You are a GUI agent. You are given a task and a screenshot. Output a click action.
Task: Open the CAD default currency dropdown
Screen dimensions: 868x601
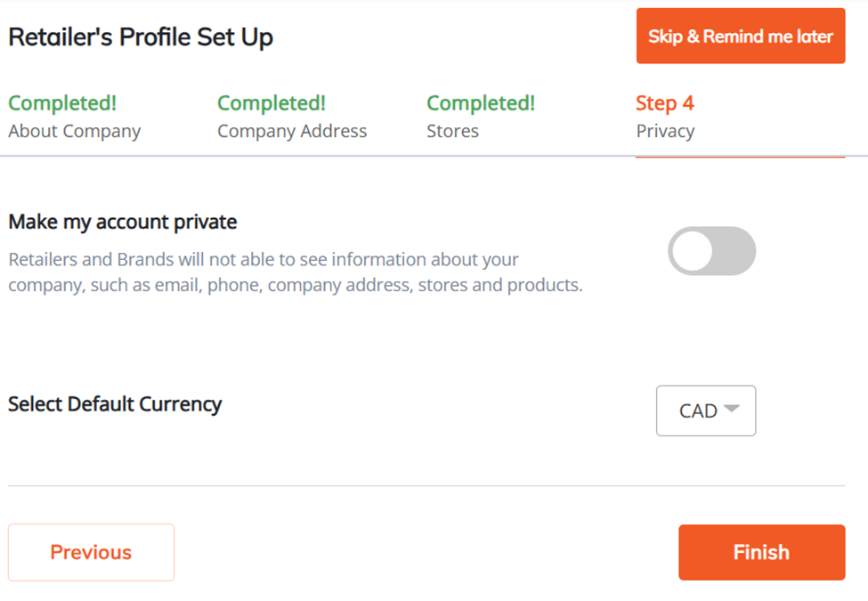(705, 410)
